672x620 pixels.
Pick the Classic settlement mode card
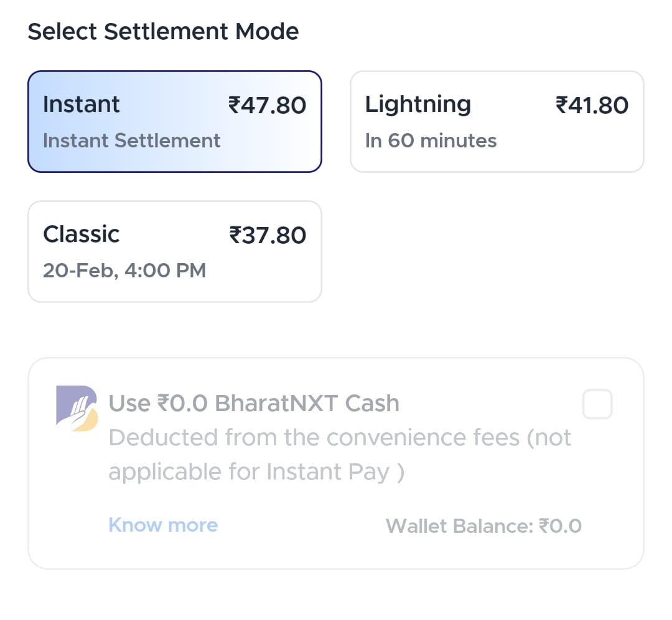click(175, 251)
